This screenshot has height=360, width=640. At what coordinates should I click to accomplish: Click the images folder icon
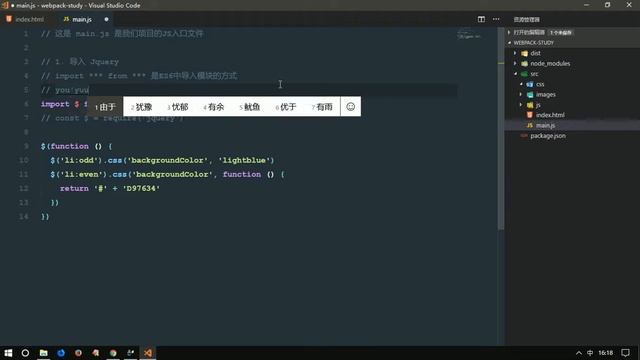(530, 95)
